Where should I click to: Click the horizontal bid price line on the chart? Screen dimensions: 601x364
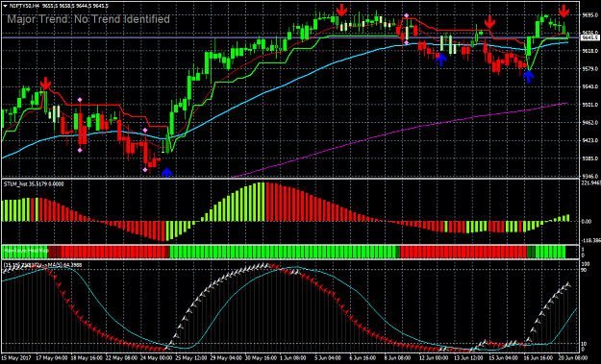coord(290,37)
